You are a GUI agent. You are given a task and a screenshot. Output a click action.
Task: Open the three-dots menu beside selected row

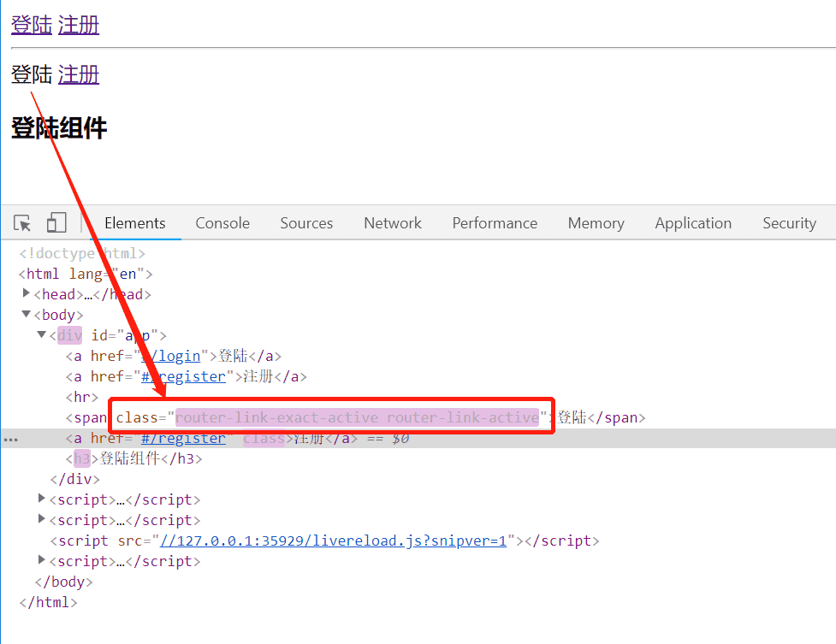(x=10, y=440)
